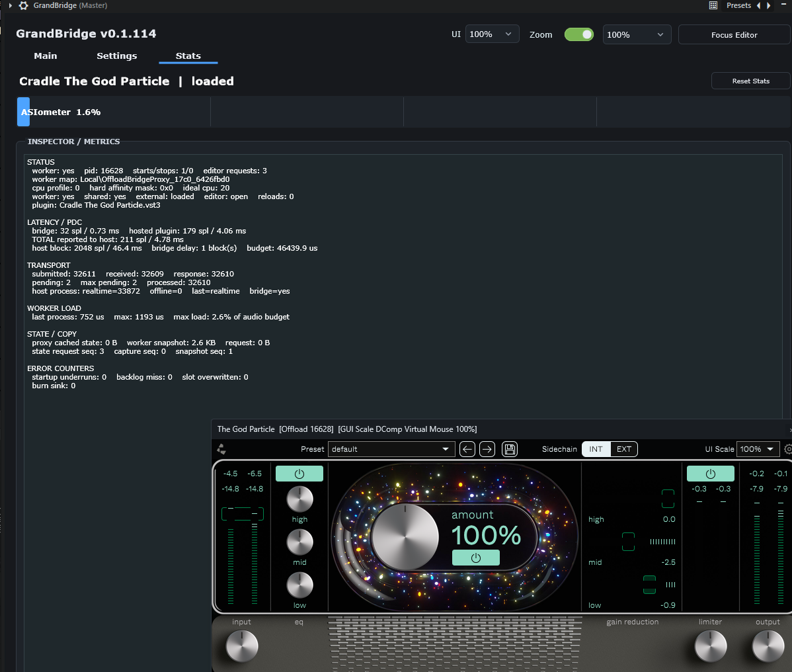Click the WORKER LOAD section heading
This screenshot has width=792, height=672.
pyautogui.click(x=54, y=308)
